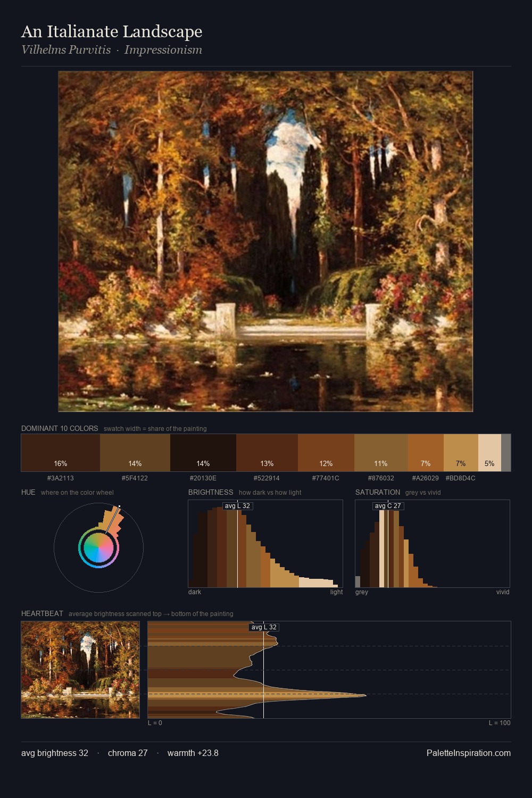Click 'swatch width = share of the painting' caption
This screenshot has width=532, height=798.
click(155, 429)
